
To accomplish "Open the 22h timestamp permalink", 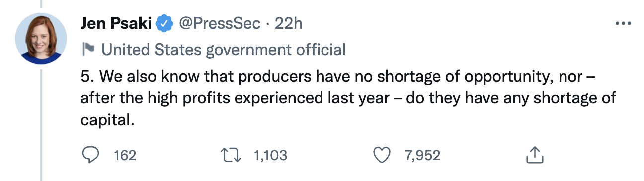I will click(289, 23).
